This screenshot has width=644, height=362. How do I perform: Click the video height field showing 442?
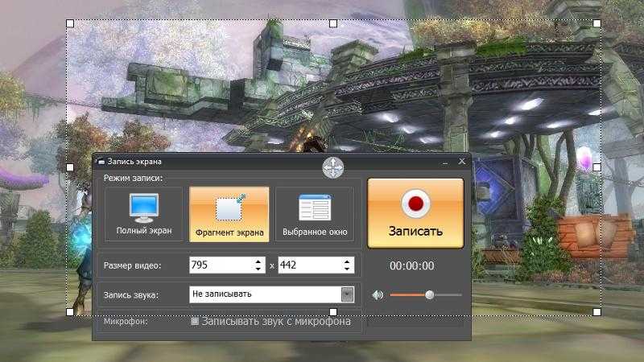310,265
